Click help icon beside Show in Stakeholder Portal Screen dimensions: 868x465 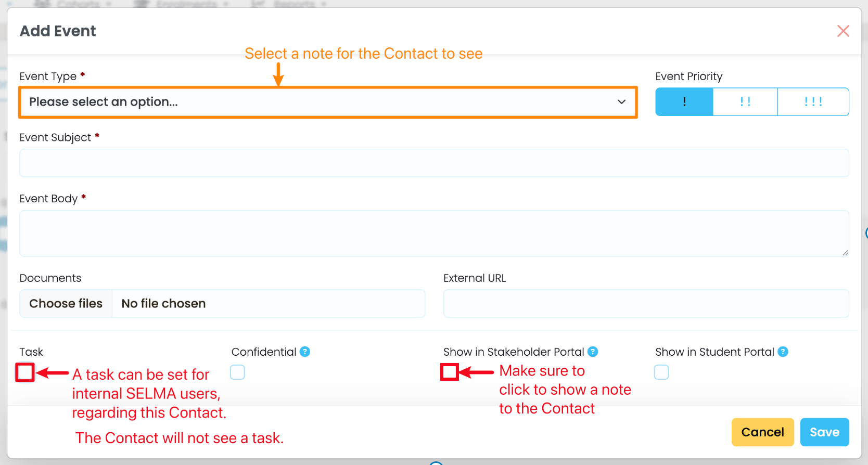[593, 352]
